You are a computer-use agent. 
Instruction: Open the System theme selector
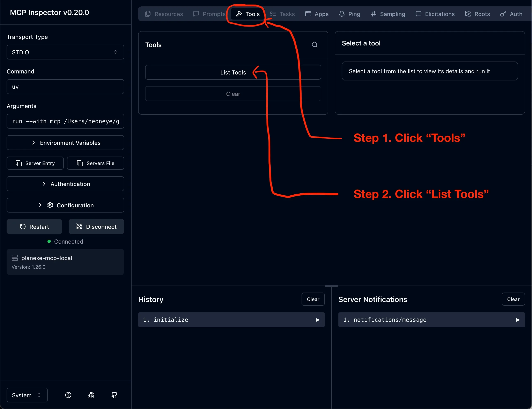click(x=27, y=395)
